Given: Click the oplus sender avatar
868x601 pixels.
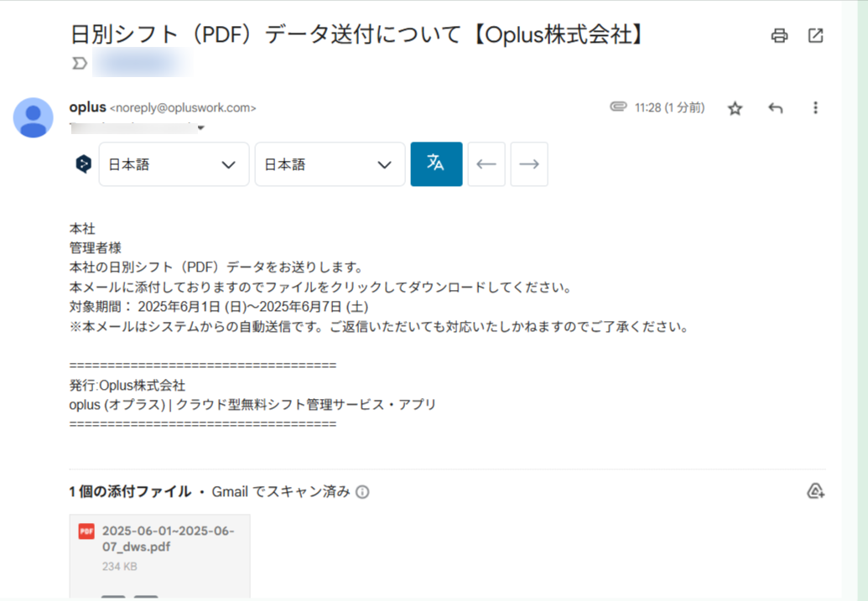Looking at the screenshot, I should [x=34, y=117].
